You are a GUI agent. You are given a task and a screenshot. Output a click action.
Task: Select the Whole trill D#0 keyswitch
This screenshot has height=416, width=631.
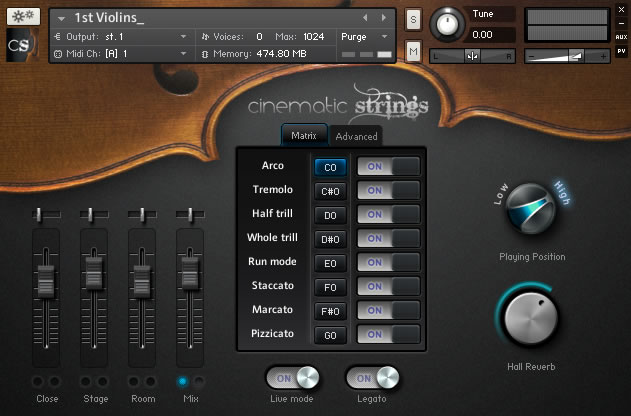click(330, 239)
